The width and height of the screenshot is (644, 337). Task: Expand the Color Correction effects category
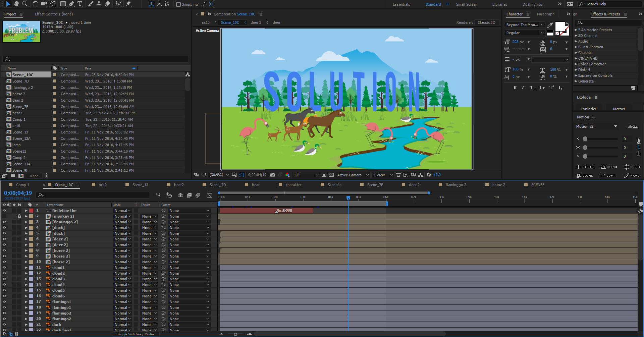[x=576, y=64]
